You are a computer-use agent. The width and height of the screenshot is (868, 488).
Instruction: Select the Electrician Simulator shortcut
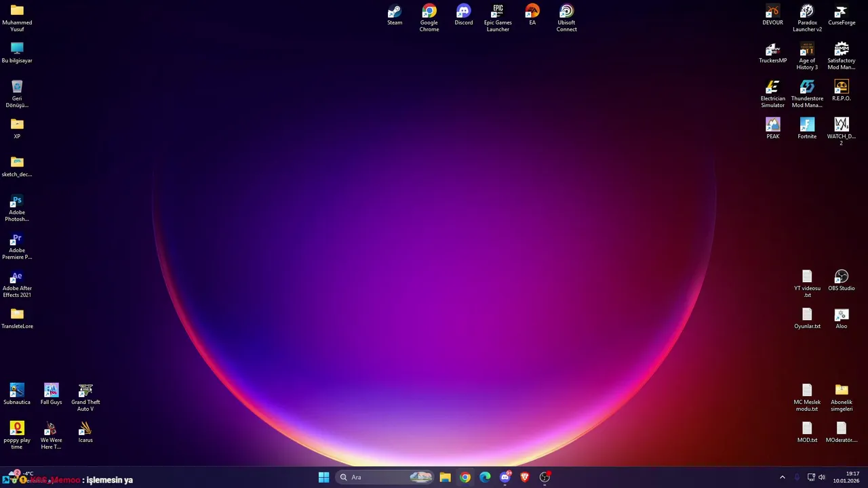773,94
